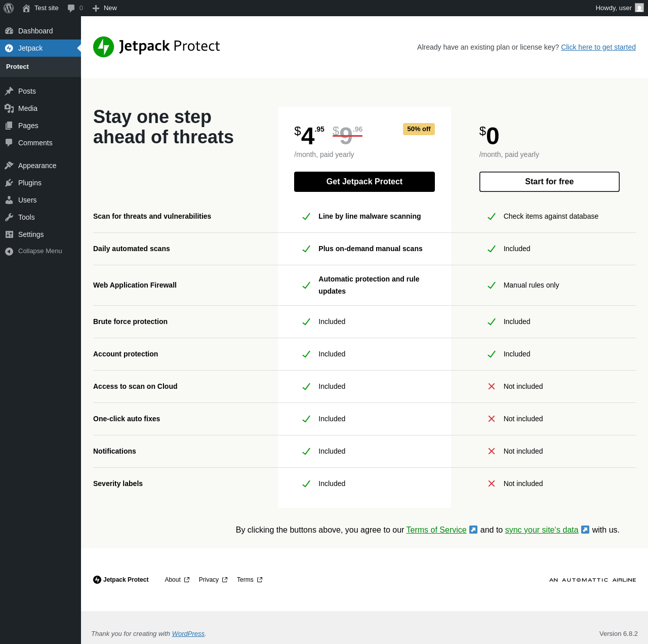Open 'sync your site's data' link
This screenshot has width=648, height=644.
pos(542,530)
